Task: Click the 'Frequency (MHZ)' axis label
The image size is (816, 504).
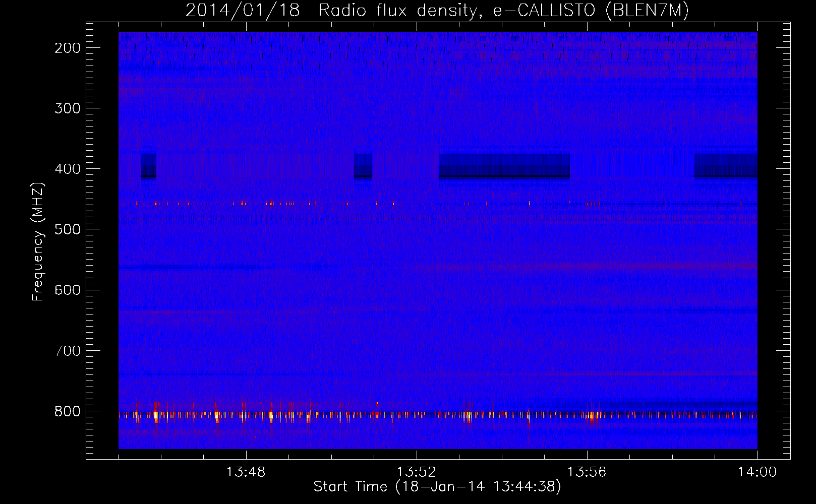Action: click(38, 242)
